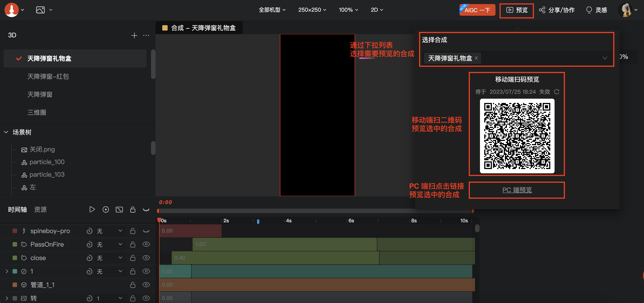Screen dimensions: 644x303
Task: Click the user avatar
Action: click(625, 10)
